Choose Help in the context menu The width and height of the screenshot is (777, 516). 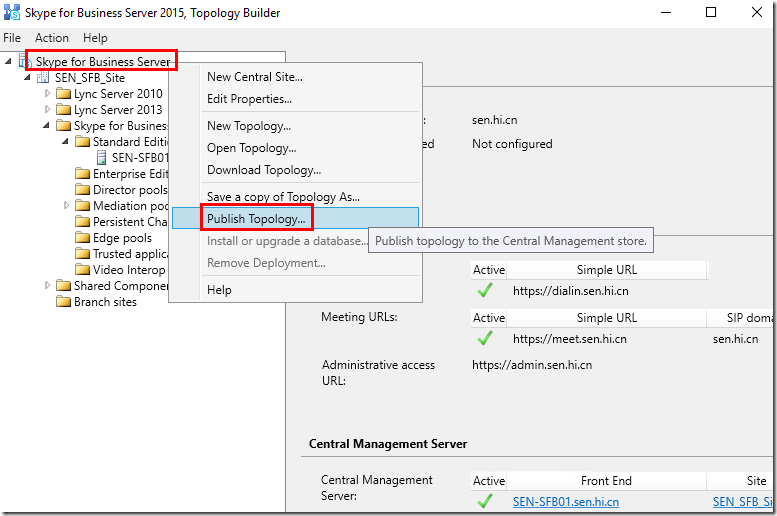coord(296,290)
